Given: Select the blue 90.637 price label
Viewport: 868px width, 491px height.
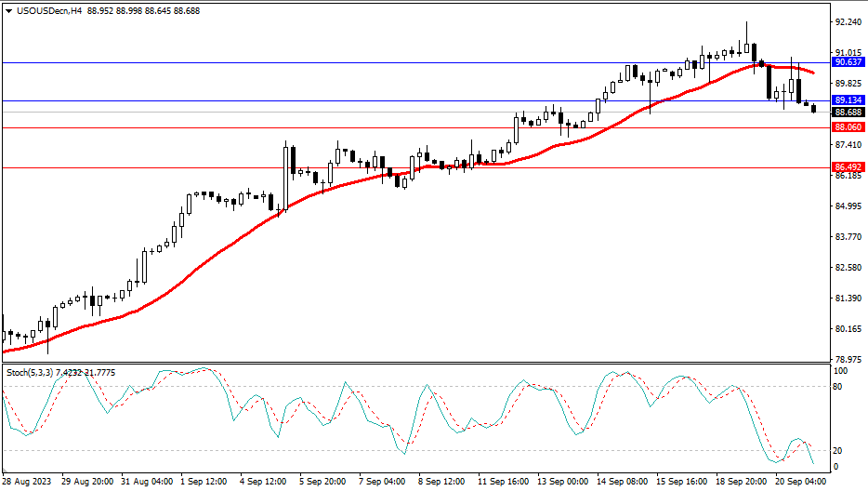Looking at the screenshot, I should point(848,62).
